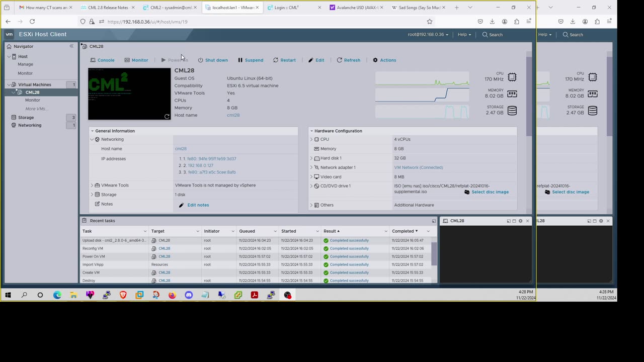
Task: Open the VM Console toolbar button
Action: tap(102, 60)
